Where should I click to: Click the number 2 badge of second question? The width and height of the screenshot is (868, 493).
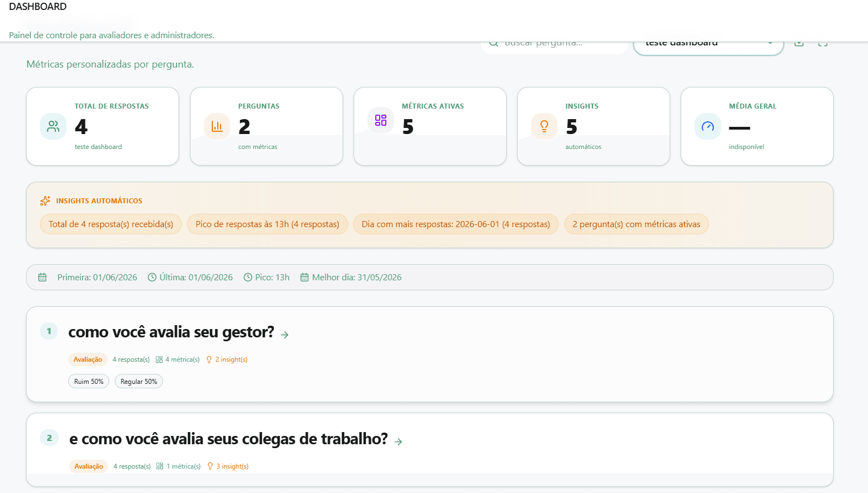[49, 438]
